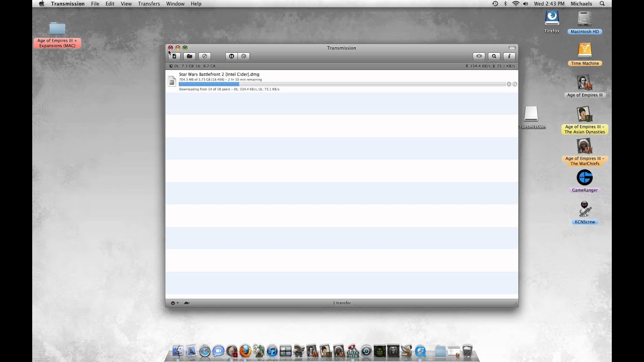Open the Transfers menu
The height and width of the screenshot is (362, 644).
pyautogui.click(x=149, y=4)
